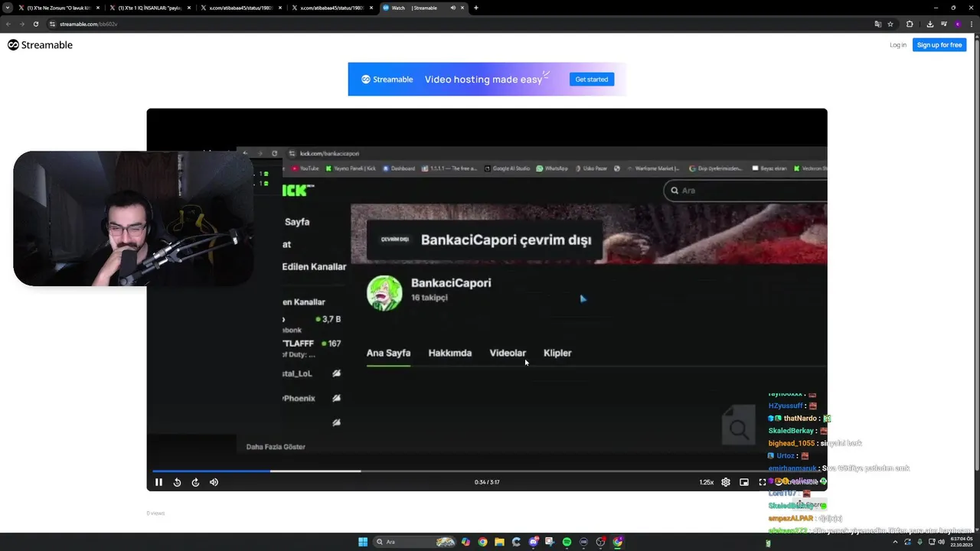Open browser extensions puzzle icon
Viewport: 980px width, 551px height.
pyautogui.click(x=910, y=24)
